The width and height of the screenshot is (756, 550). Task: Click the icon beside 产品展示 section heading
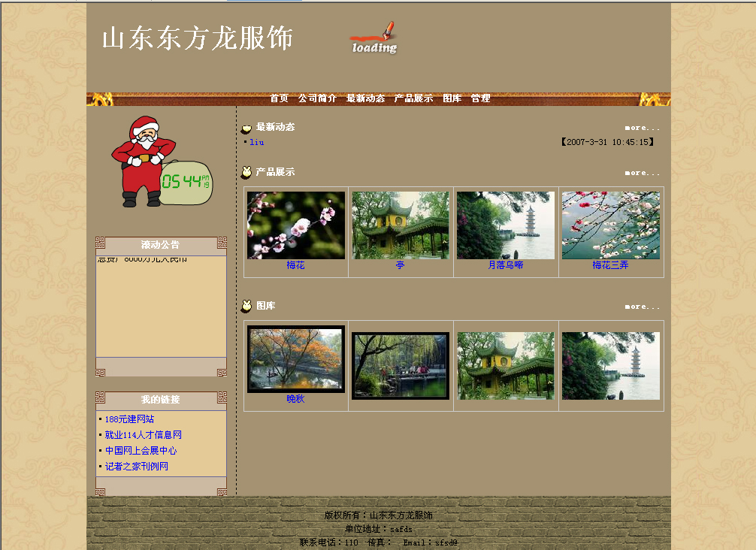coord(246,173)
